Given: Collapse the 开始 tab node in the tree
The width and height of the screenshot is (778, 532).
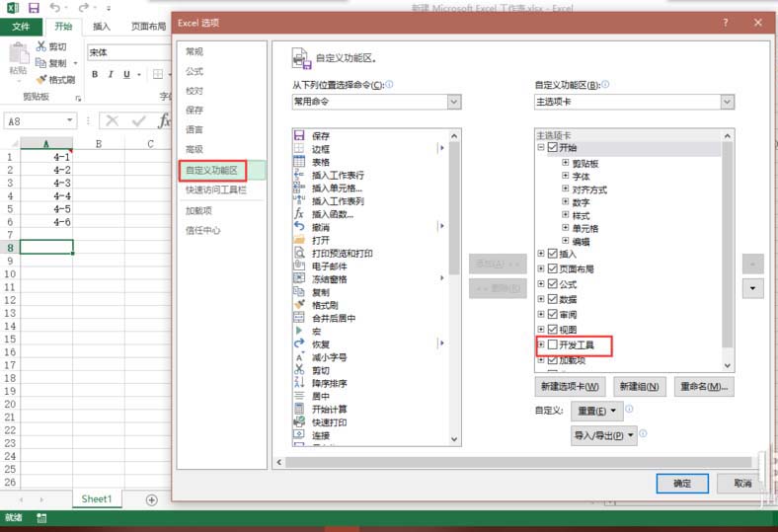Looking at the screenshot, I should pyautogui.click(x=541, y=147).
